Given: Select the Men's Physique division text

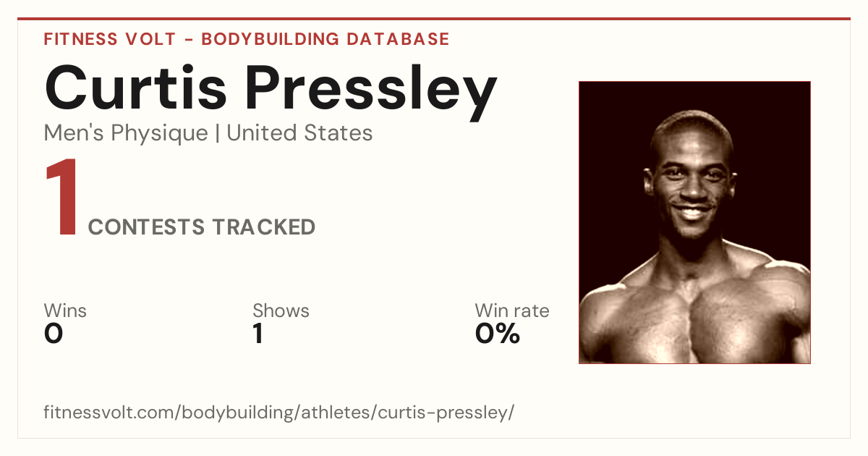Looking at the screenshot, I should pyautogui.click(x=126, y=133).
